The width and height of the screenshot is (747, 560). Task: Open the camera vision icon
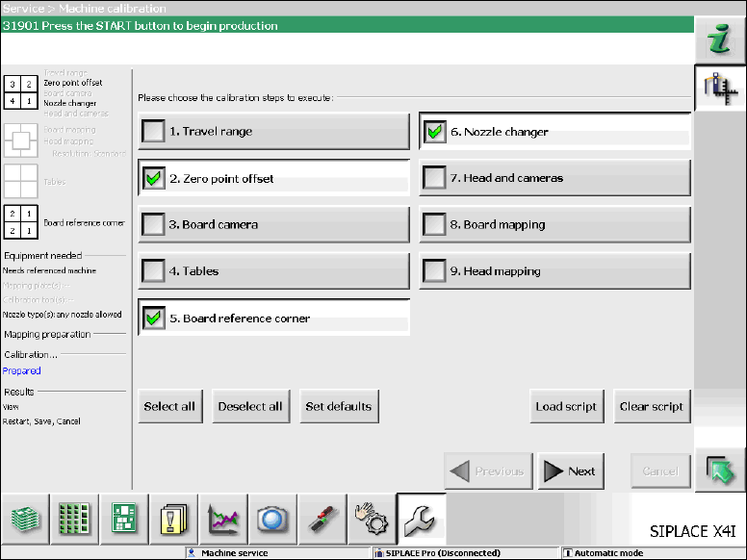point(272,519)
